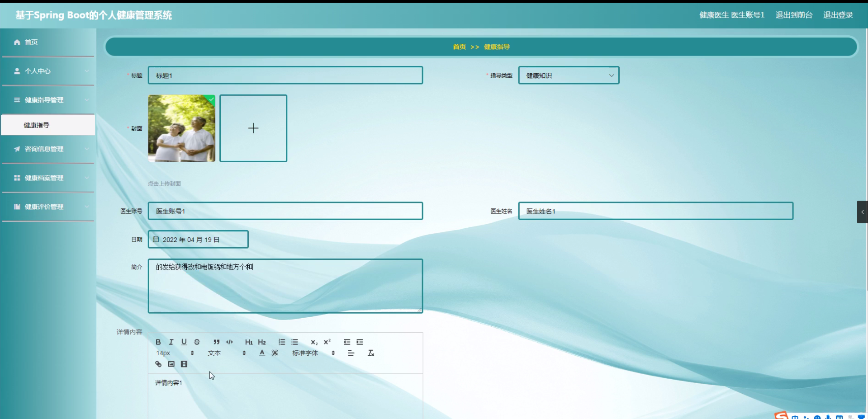This screenshot has height=419, width=868.
Task: Apply strikethrough formatting
Action: click(x=197, y=342)
